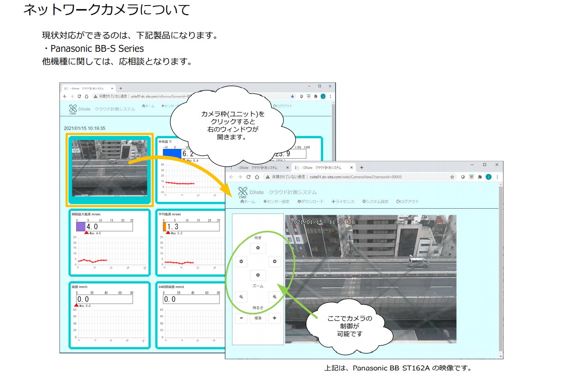Viewport: 588px width, 373px height.
Task: Click the forward arrow in the front browser window
Action: point(240,177)
